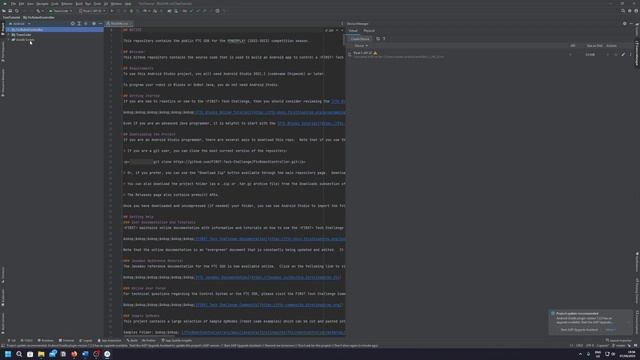
Task: Click the Debug app bug icon
Action: click(131, 11)
